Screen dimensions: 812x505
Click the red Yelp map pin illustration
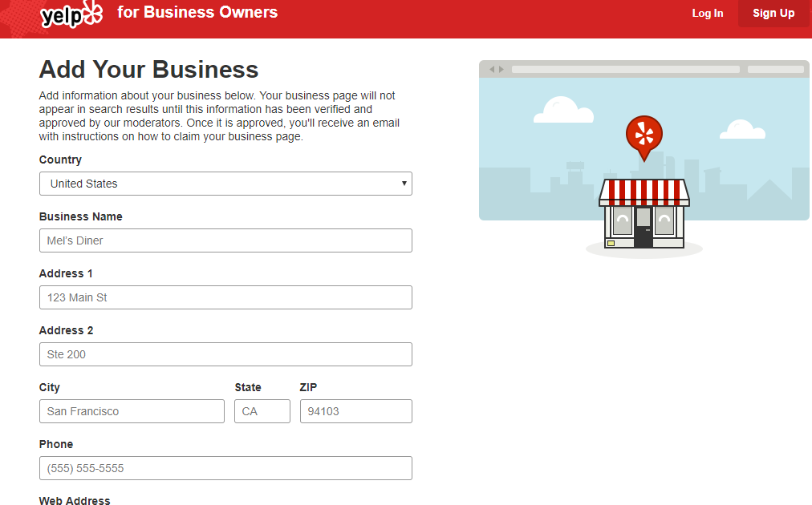(x=644, y=136)
